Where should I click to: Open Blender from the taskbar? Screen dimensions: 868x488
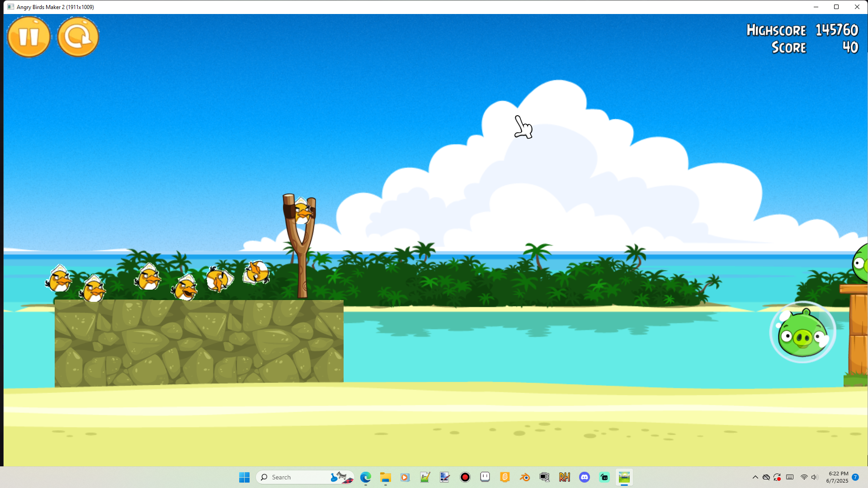click(x=524, y=477)
